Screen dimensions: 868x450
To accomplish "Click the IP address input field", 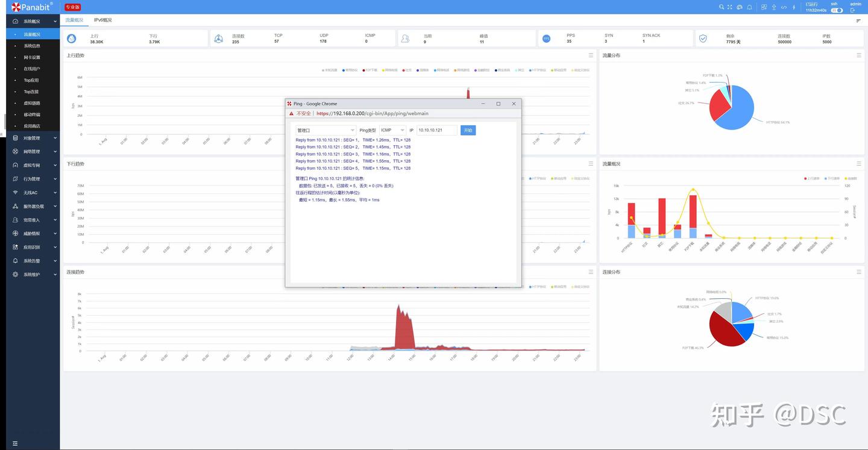I will [436, 130].
